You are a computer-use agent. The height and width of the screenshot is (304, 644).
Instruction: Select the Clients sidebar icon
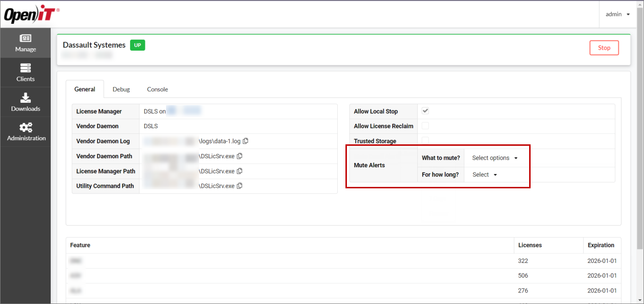[x=25, y=72]
